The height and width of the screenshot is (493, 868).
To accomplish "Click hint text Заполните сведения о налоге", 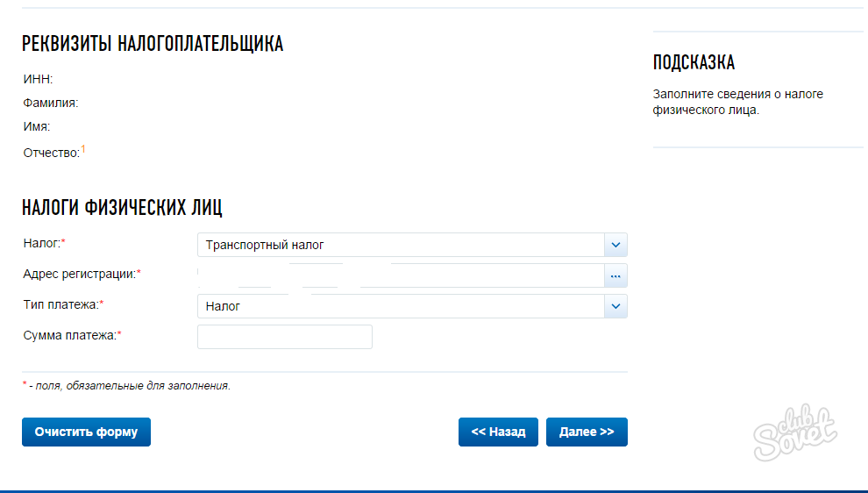I will tap(738, 102).
